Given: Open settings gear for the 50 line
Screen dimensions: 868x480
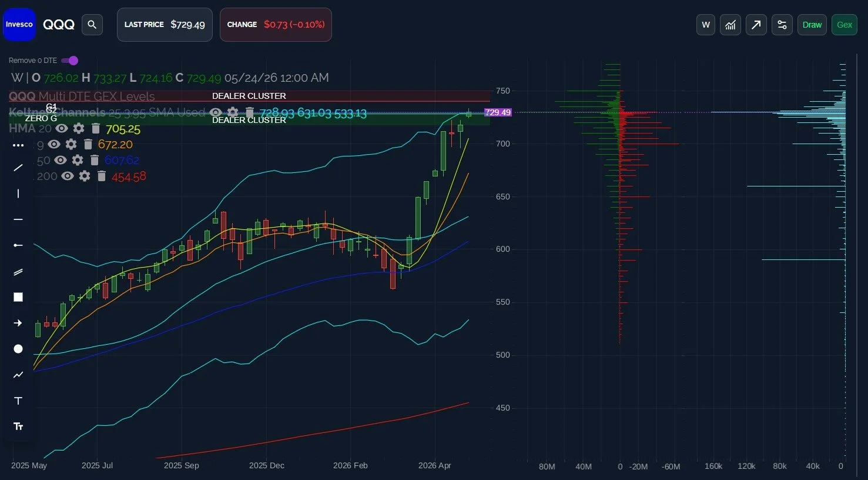Looking at the screenshot, I should pyautogui.click(x=78, y=160).
